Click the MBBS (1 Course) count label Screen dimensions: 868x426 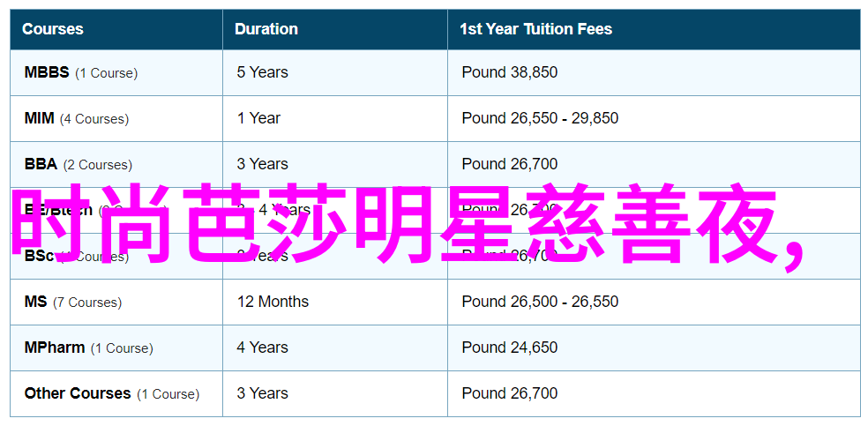click(106, 72)
